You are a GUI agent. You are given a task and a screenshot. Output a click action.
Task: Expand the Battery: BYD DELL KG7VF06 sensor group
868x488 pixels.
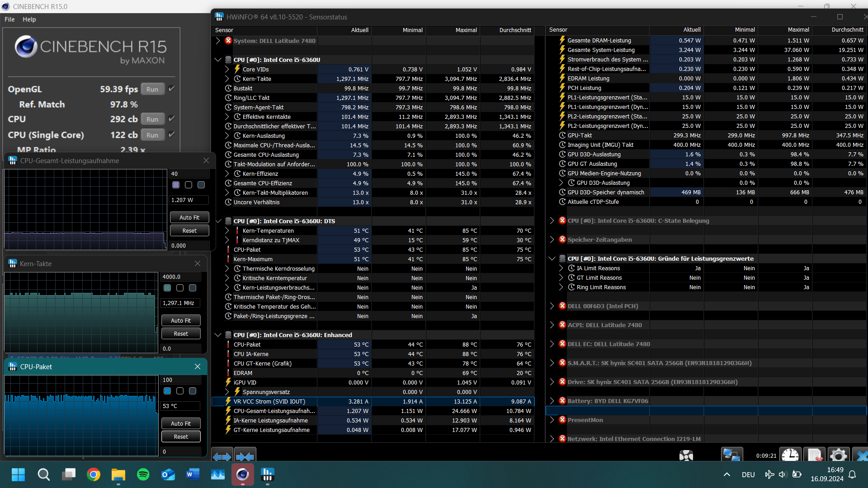(552, 401)
